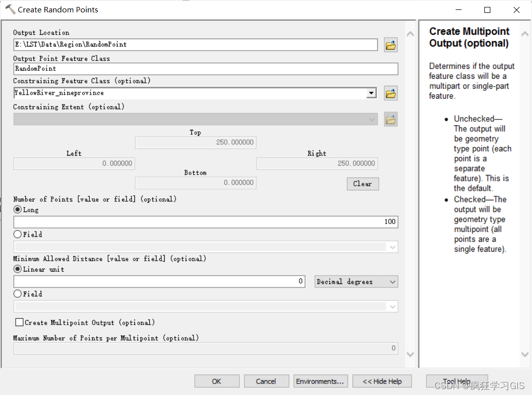Click parameter panel scroll down arrow

[x=410, y=354]
